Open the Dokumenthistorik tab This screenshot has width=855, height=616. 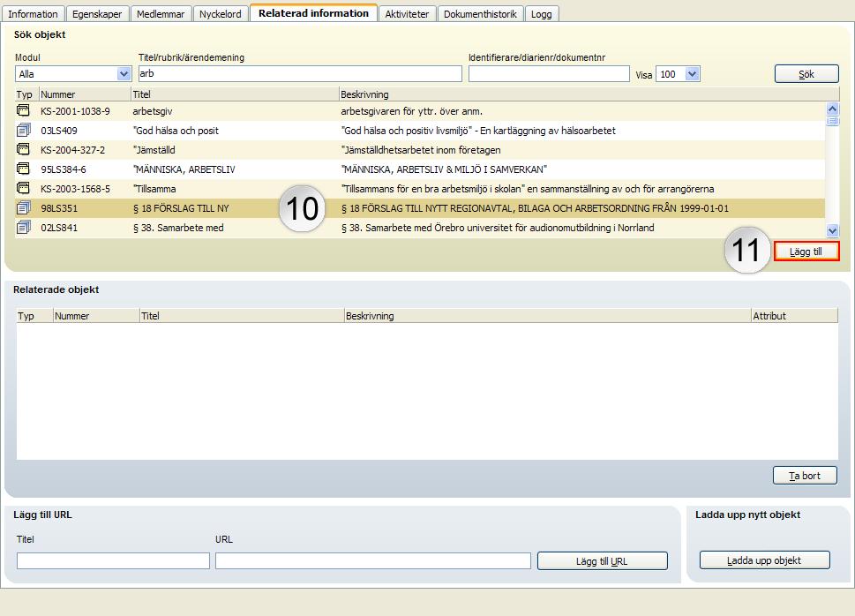tap(480, 14)
